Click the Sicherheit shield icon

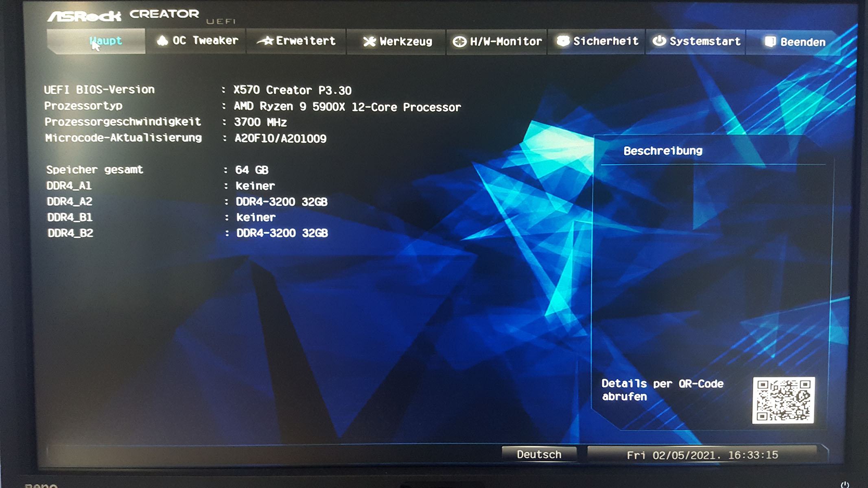tap(563, 41)
